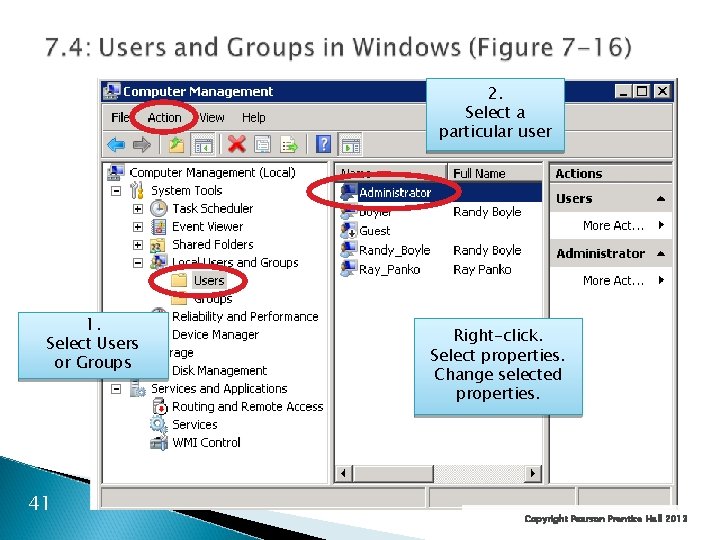
Task: Select Disk Management in the tree
Action: [x=219, y=371]
